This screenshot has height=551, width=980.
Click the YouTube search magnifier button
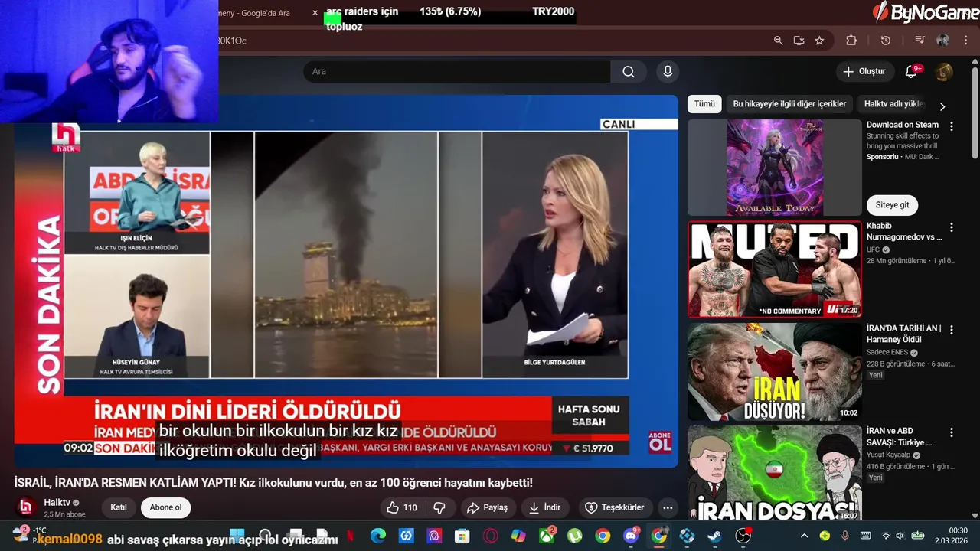click(x=629, y=71)
